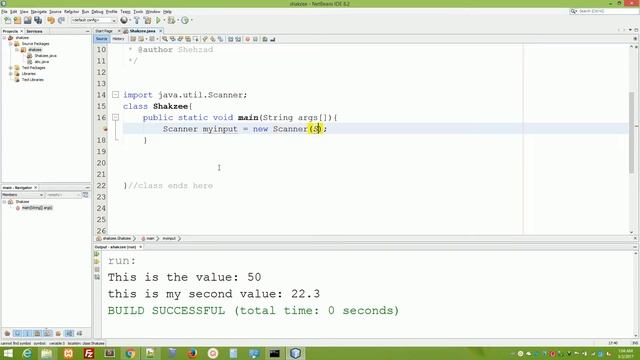Click the red Start Macro Recording icon
Screen dimensions: 640x360
click(x=247, y=39)
